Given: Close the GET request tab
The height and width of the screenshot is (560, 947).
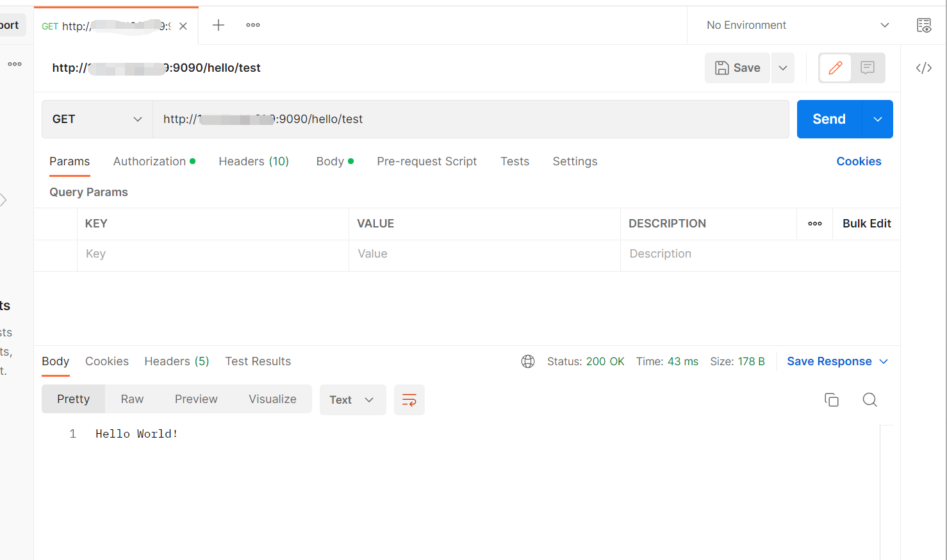Looking at the screenshot, I should [x=183, y=26].
